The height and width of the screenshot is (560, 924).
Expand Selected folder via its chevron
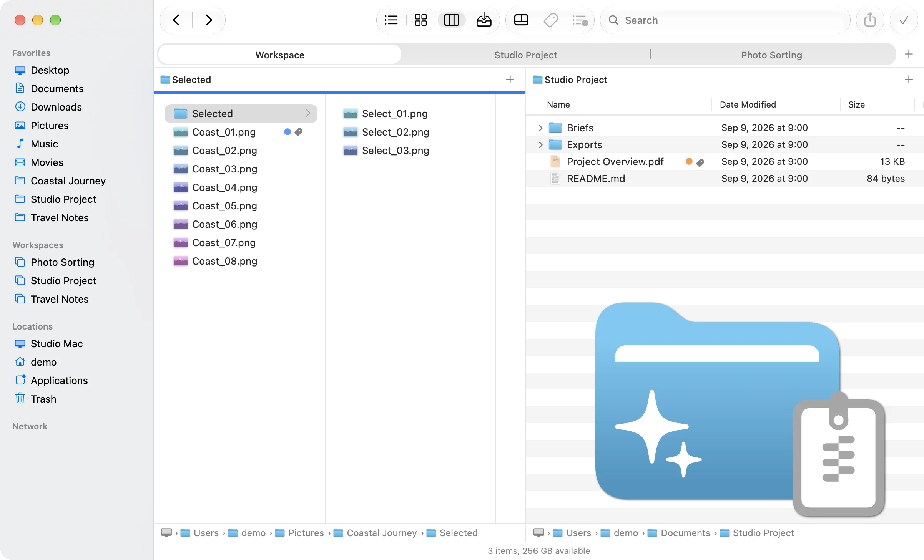(x=307, y=113)
